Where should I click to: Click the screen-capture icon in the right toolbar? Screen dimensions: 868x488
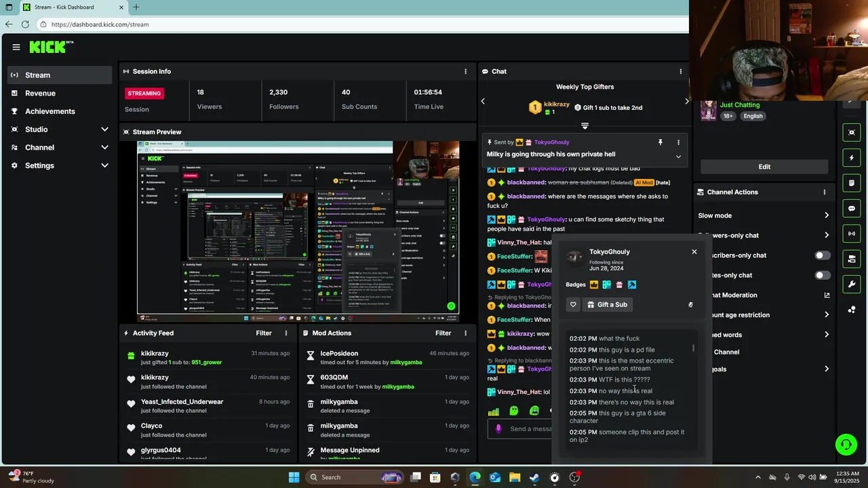pyautogui.click(x=852, y=132)
